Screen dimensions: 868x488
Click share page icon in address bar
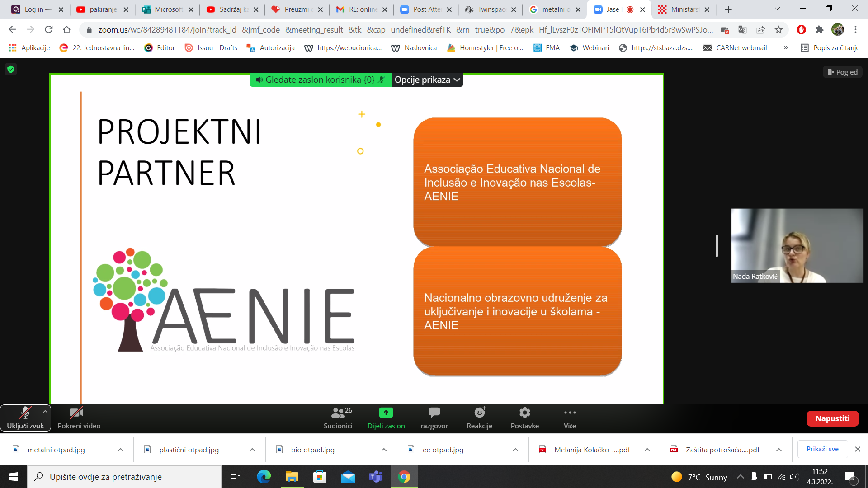click(760, 30)
